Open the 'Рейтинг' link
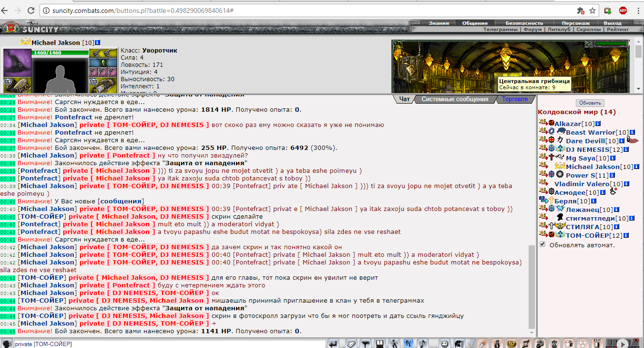This screenshot has width=644, height=348. [x=618, y=30]
